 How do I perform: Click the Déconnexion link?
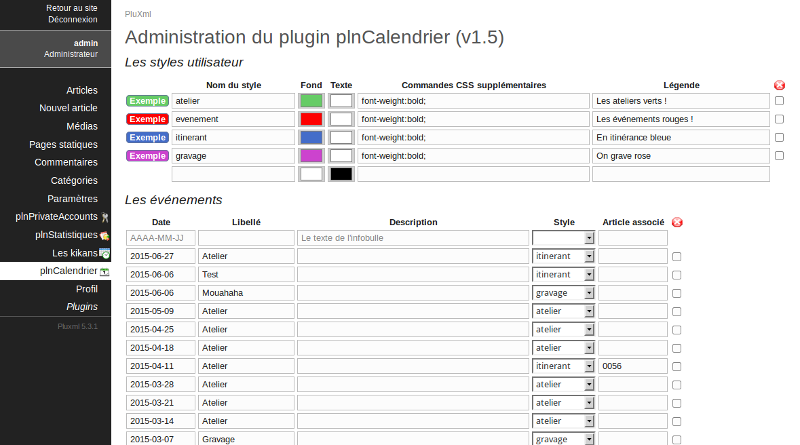pos(72,18)
